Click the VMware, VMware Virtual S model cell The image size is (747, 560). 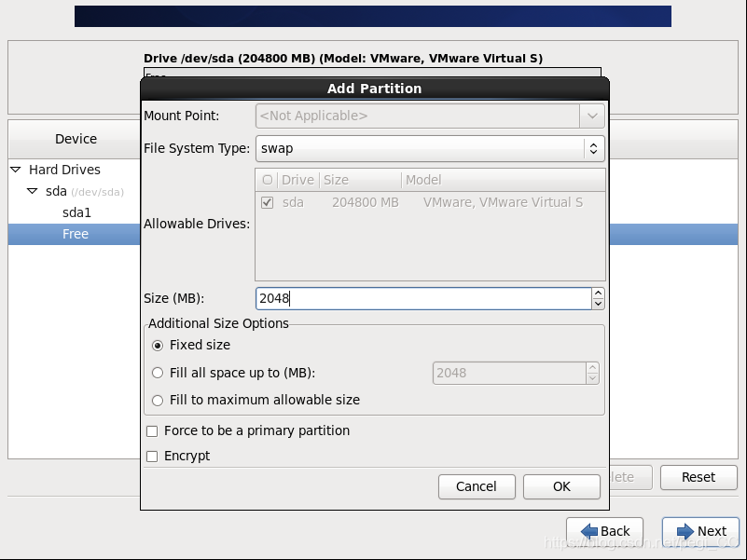click(x=503, y=203)
